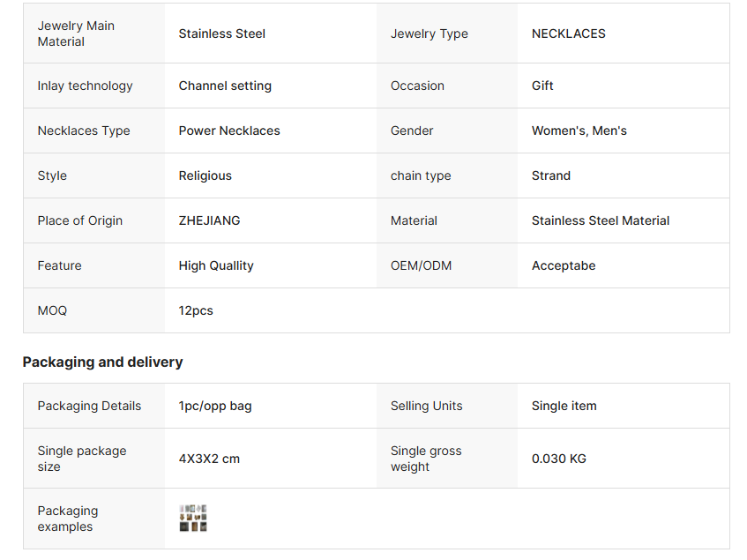Select the Stainless Steel Material value
This screenshot has height=560, width=747.
pos(601,221)
